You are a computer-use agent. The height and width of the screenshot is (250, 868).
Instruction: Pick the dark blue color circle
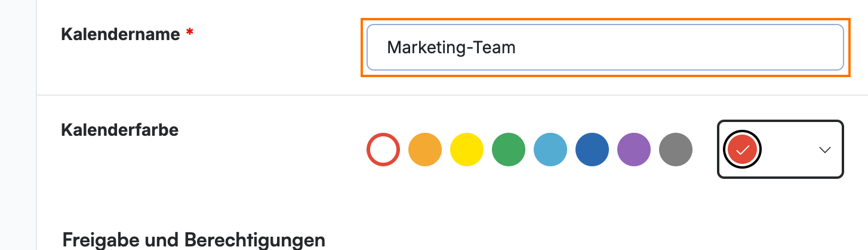pyautogui.click(x=592, y=150)
